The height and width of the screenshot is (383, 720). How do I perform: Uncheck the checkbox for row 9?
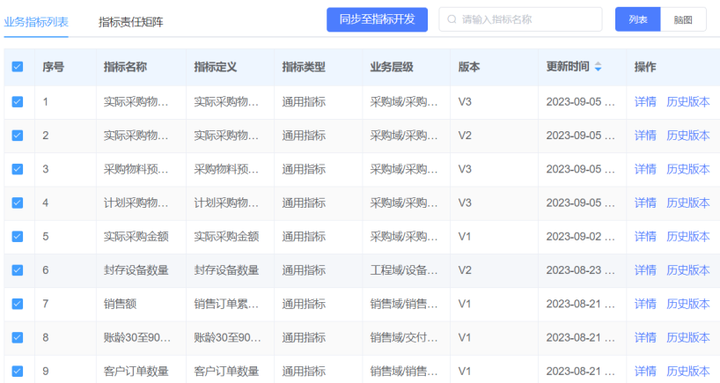(17, 371)
